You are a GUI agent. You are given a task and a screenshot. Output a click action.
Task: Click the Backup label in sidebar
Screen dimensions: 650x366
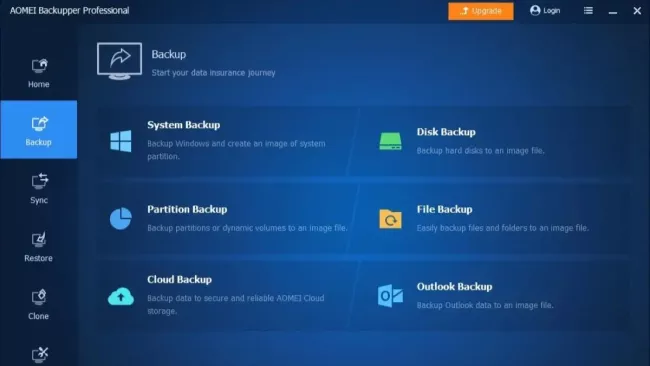[39, 142]
